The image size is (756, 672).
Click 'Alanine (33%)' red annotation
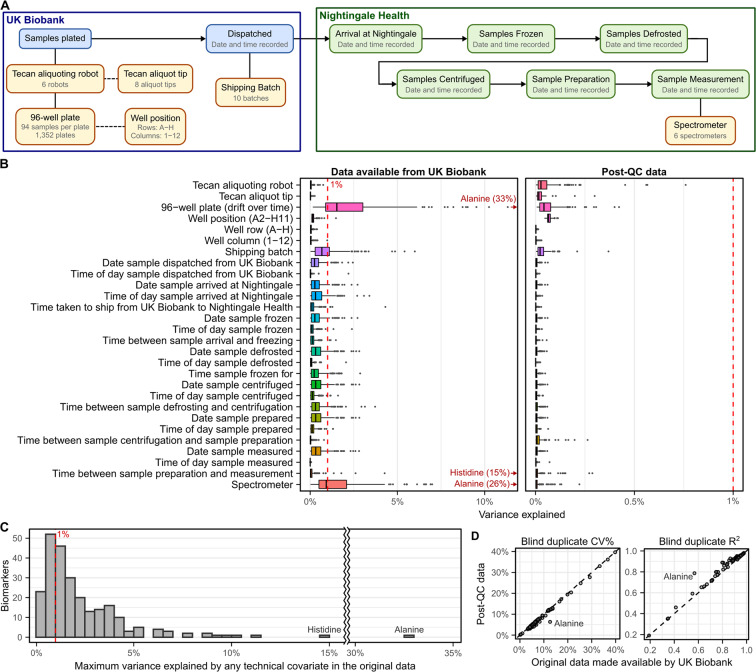487,199
